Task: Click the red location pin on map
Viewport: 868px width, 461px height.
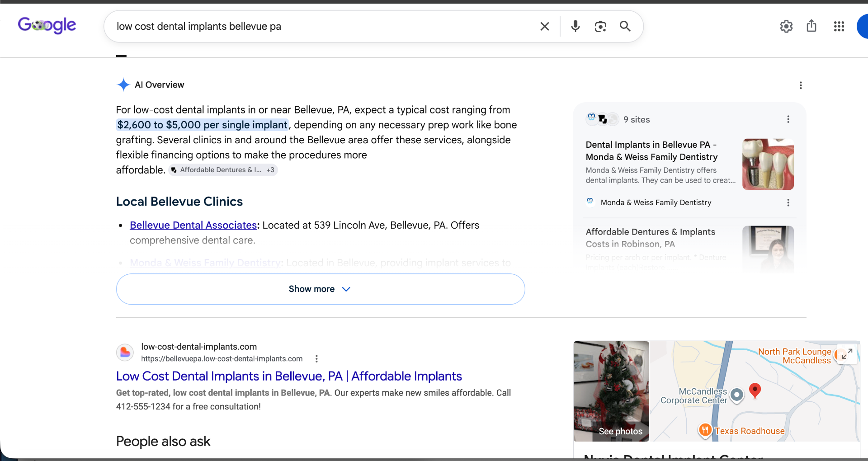Action: 755,390
